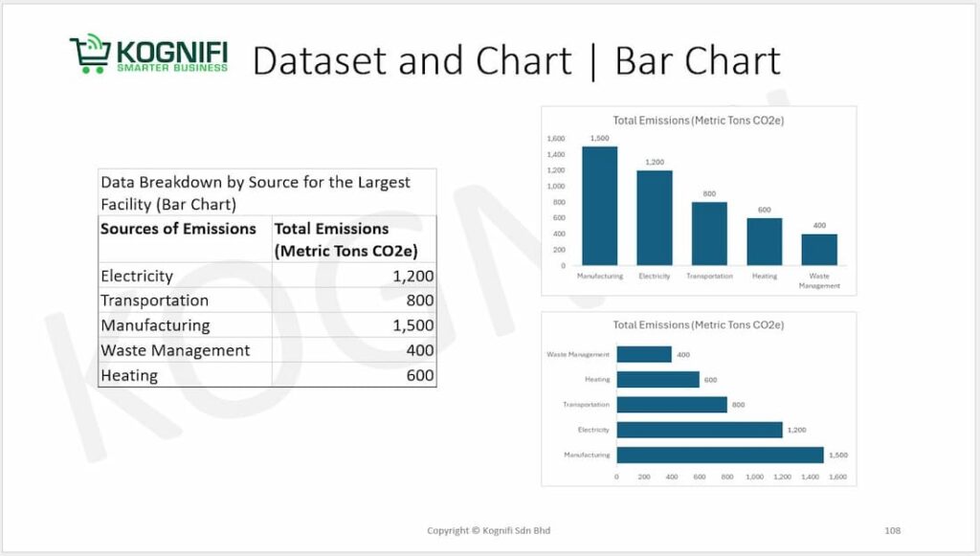Click the Transportation column in the vertical chart
This screenshot has width=980, height=556.
[709, 234]
